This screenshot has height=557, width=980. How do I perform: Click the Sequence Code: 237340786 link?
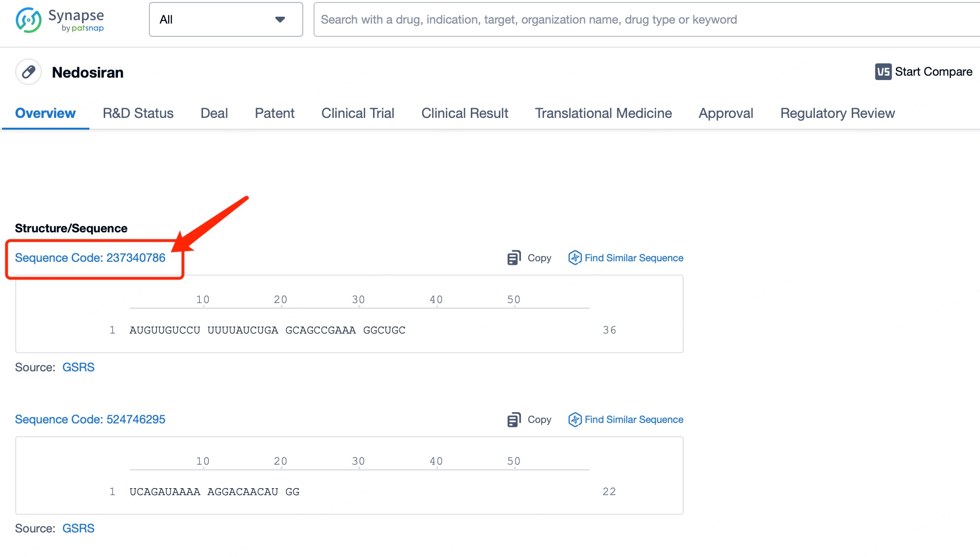(x=90, y=258)
